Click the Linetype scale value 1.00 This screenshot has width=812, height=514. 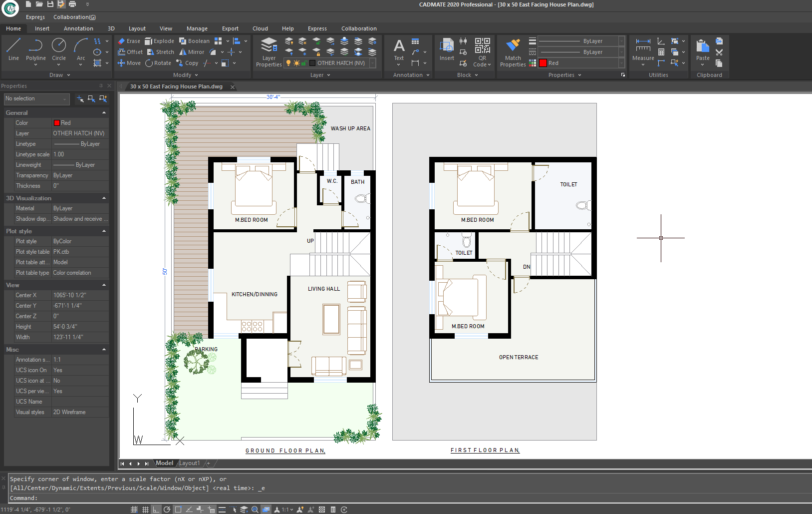[80, 154]
